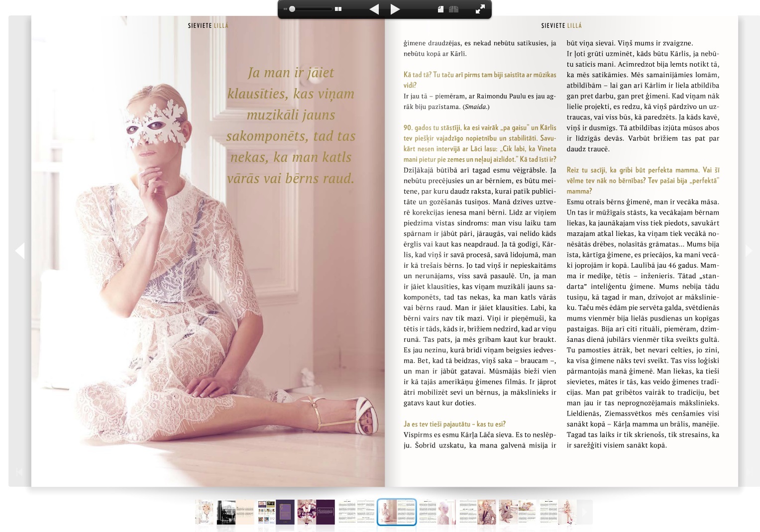
Task: Enter fullscreen mode with the expand arrows icon
Action: [x=480, y=9]
